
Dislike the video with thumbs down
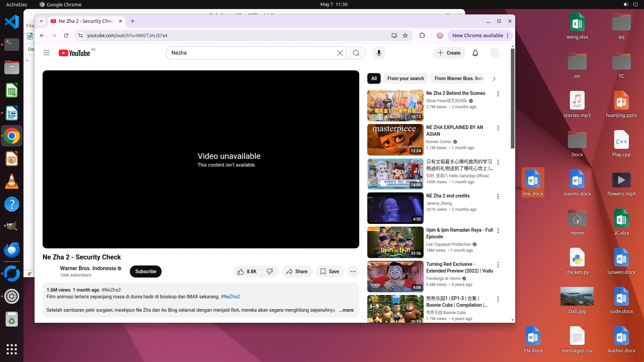(x=270, y=271)
